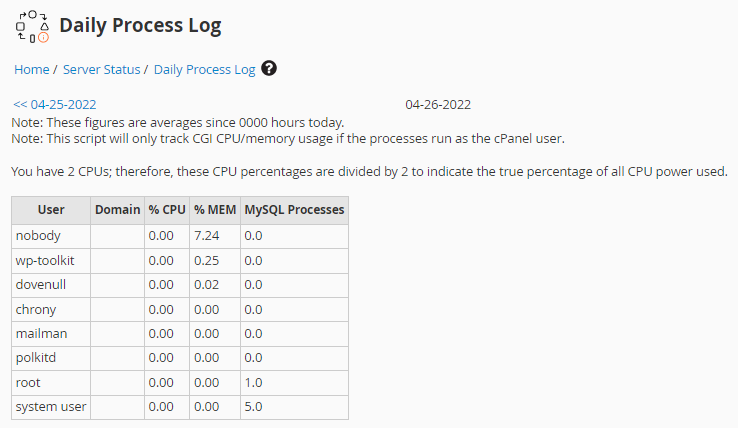Select the wp-toolkit user cell
The width and height of the screenshot is (738, 428).
pyautogui.click(x=44, y=260)
